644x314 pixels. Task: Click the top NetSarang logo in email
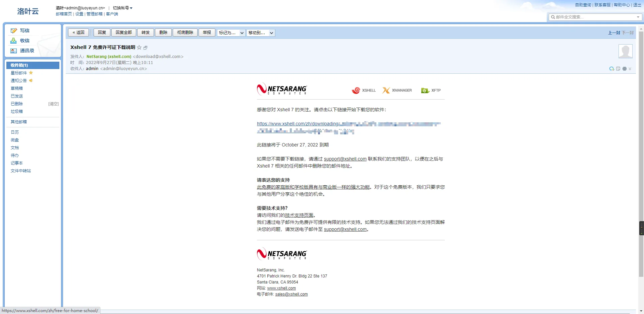pyautogui.click(x=282, y=89)
